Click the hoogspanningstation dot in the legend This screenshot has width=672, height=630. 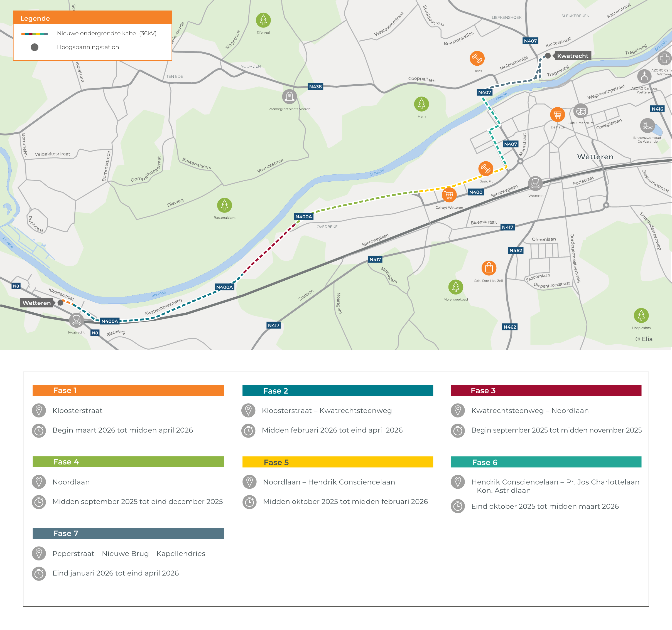[35, 47]
